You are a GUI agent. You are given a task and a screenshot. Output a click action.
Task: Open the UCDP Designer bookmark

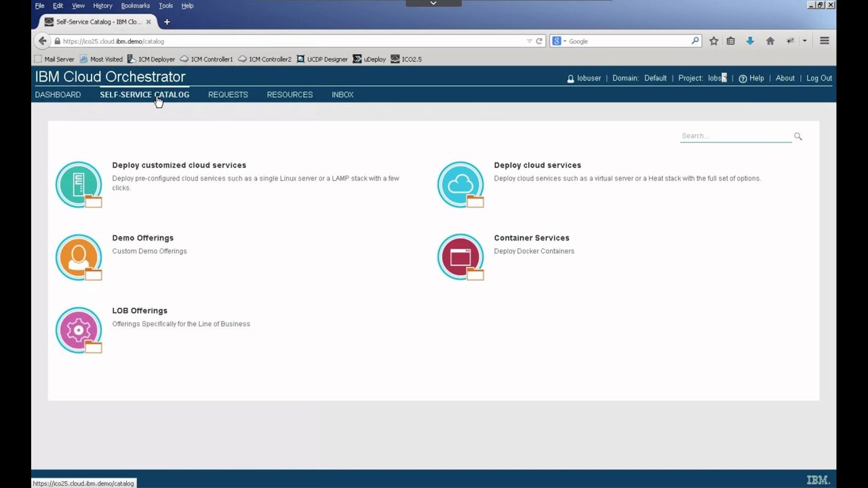[x=322, y=59]
